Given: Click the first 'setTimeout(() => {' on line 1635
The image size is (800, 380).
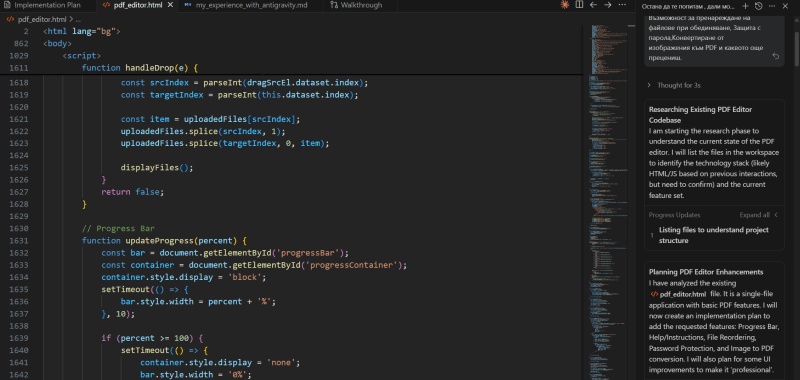Looking at the screenshot, I should click(x=145, y=290).
